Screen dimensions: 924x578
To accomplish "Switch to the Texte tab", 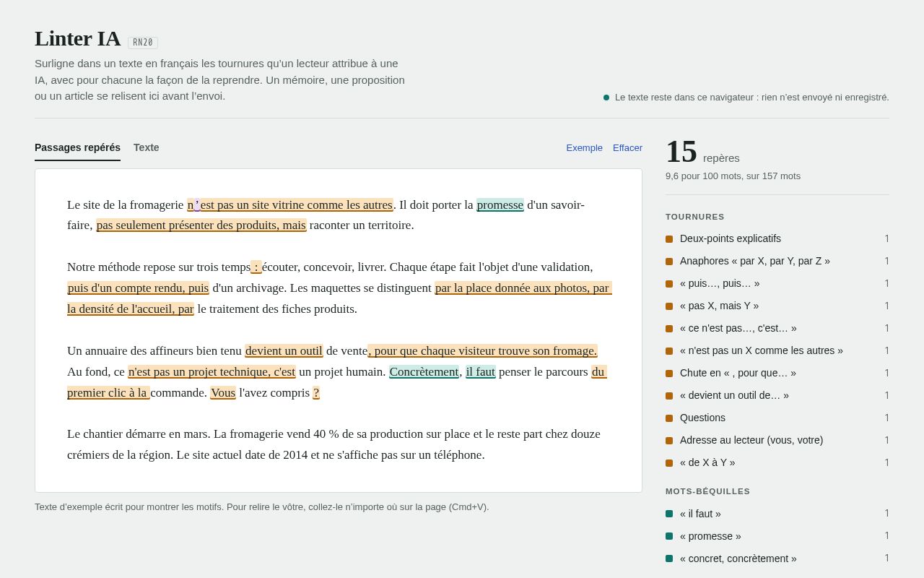I will click(x=146, y=147).
